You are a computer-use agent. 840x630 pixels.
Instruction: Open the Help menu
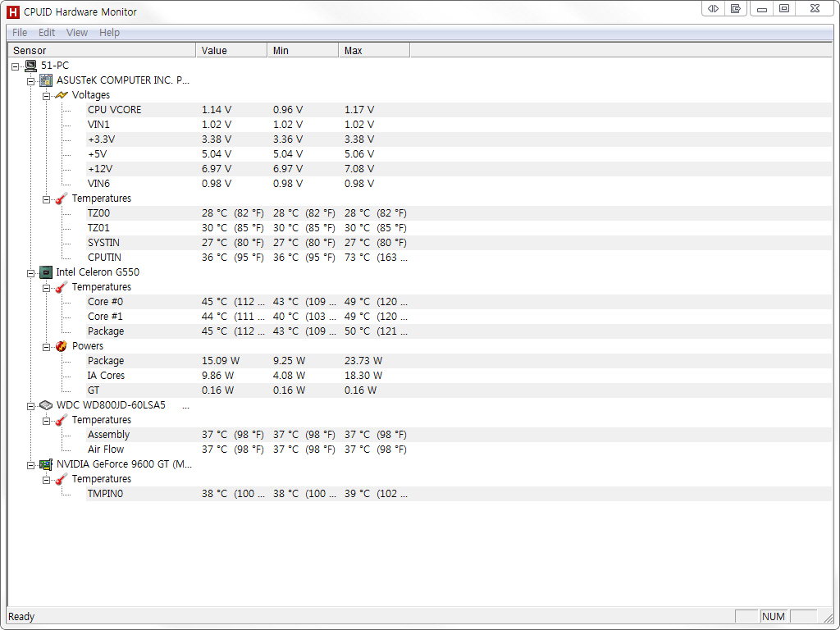[x=109, y=33]
